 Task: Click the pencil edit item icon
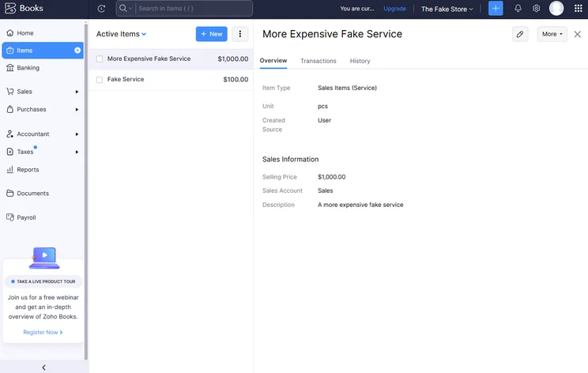coord(520,34)
